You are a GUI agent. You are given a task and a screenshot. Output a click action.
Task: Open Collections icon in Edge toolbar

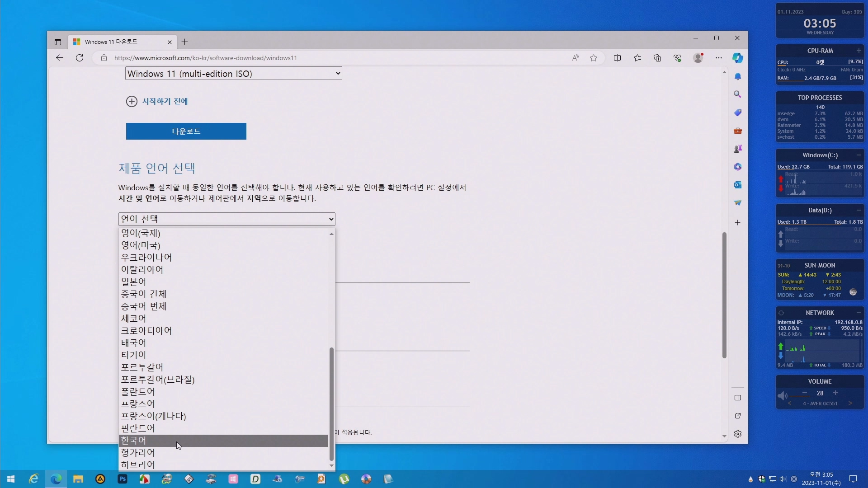pos(657,58)
